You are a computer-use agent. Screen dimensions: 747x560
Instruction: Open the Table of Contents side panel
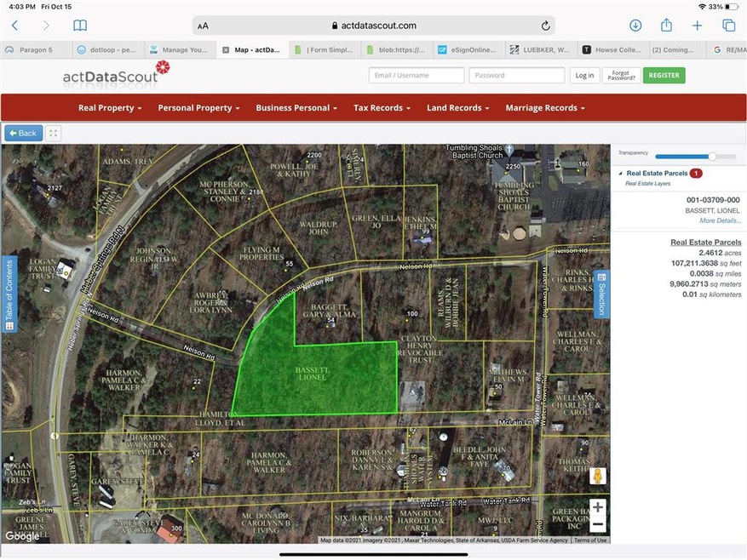pyautogui.click(x=9, y=294)
